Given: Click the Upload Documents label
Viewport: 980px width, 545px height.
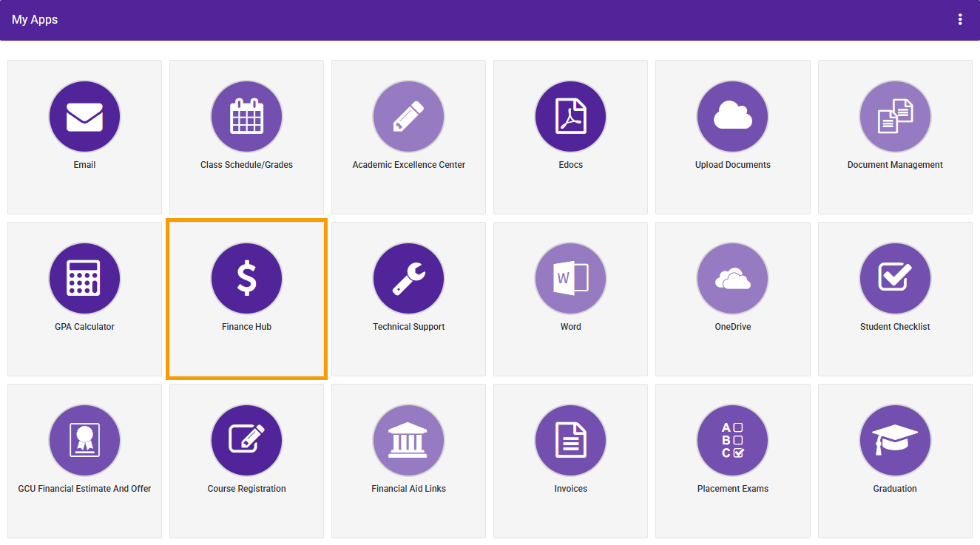Looking at the screenshot, I should (732, 165).
